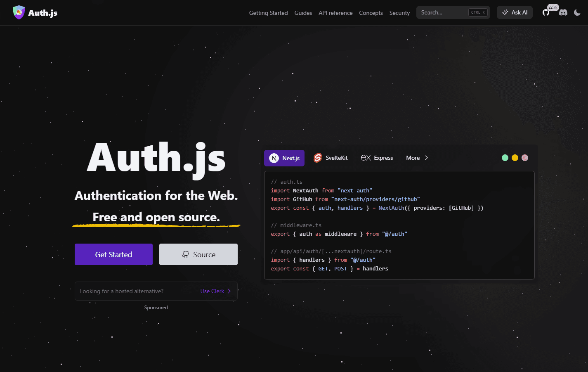Image resolution: width=588 pixels, height=372 pixels.
Task: Click the yellow dot in code window
Action: (515, 158)
